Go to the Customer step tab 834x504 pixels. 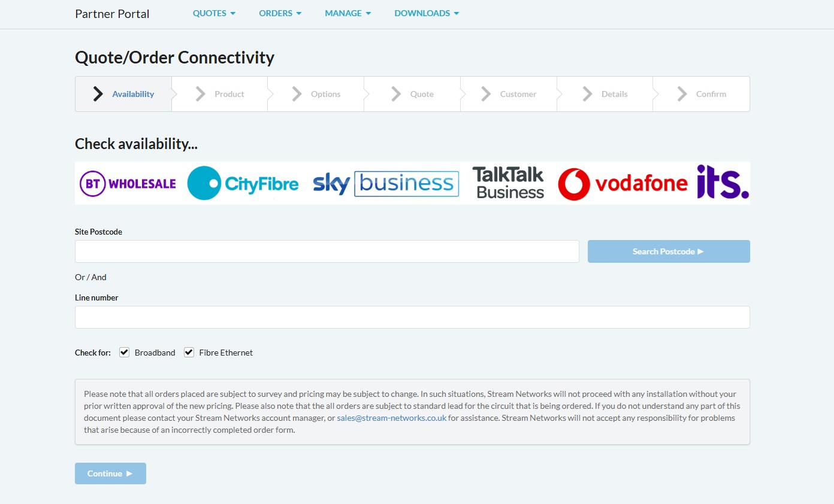(x=509, y=94)
